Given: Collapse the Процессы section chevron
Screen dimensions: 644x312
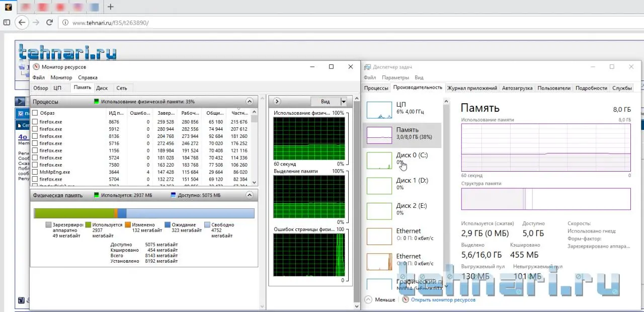Looking at the screenshot, I should [250, 102].
